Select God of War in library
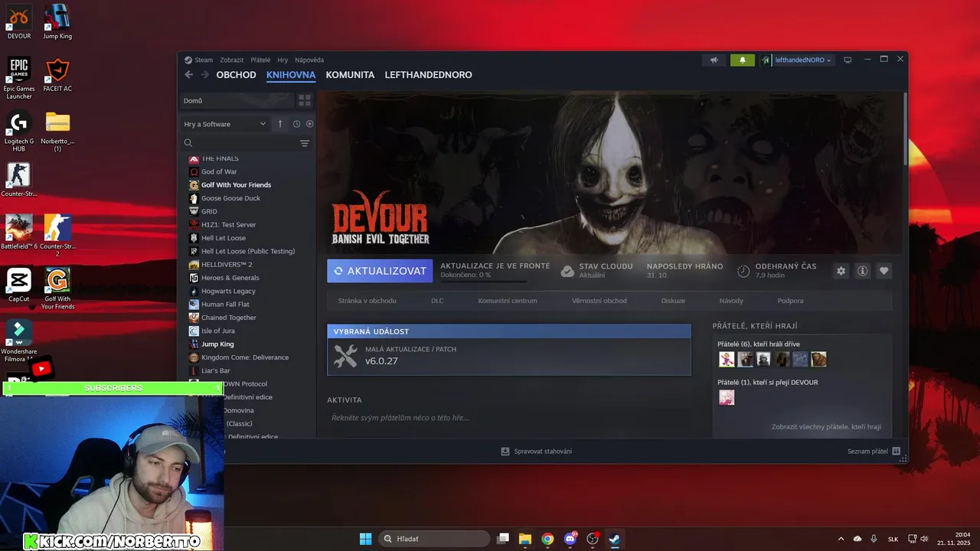 click(219, 171)
